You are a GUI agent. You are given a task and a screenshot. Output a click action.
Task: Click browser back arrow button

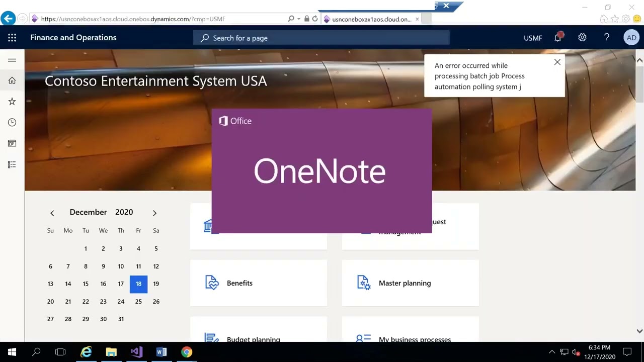(8, 19)
